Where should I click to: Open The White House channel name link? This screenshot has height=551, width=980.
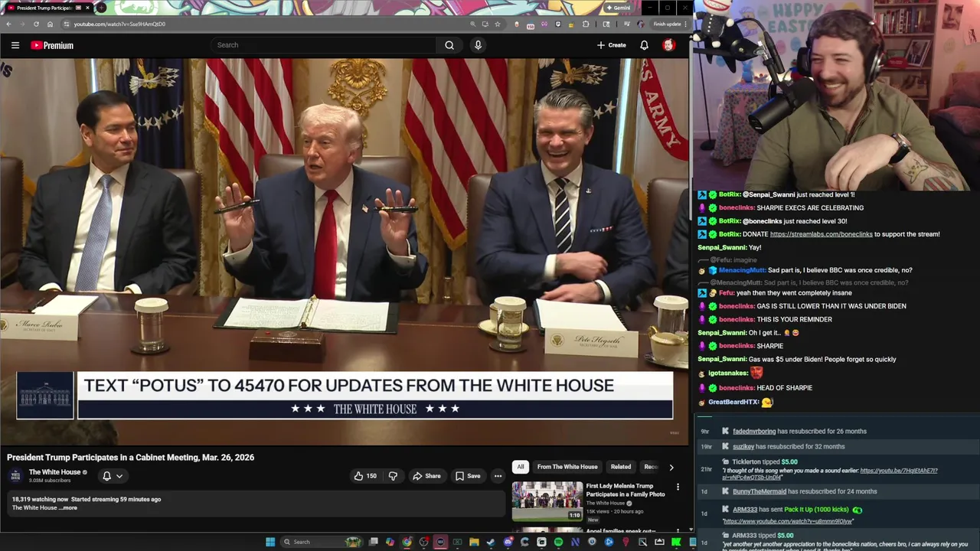pyautogui.click(x=54, y=472)
